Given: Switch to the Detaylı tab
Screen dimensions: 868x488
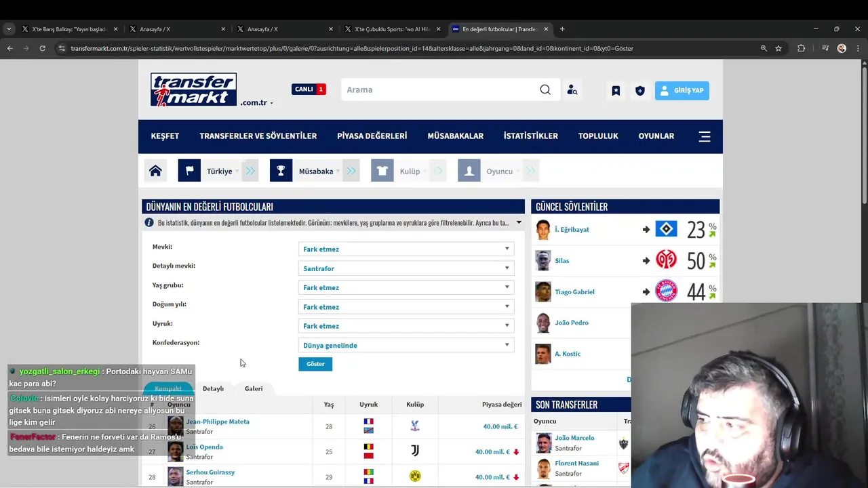Looking at the screenshot, I should (x=213, y=388).
